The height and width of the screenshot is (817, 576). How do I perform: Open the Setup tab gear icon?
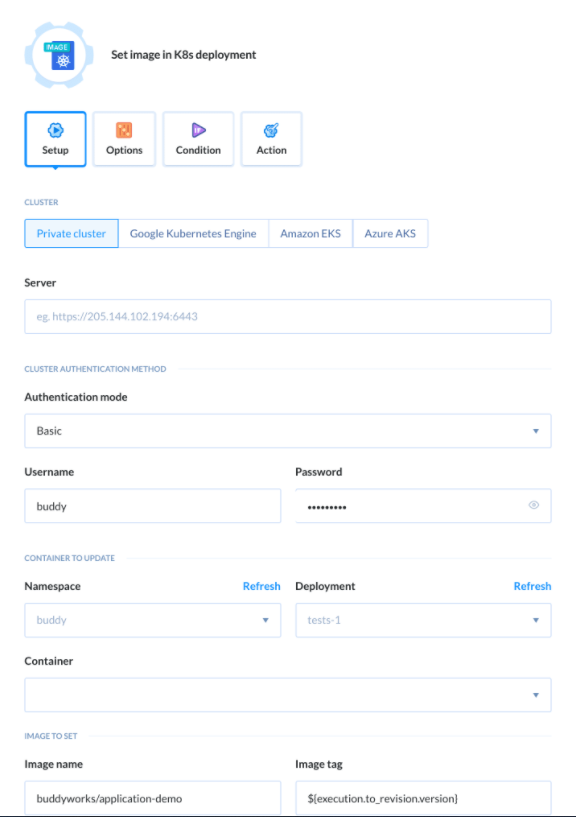(55, 130)
